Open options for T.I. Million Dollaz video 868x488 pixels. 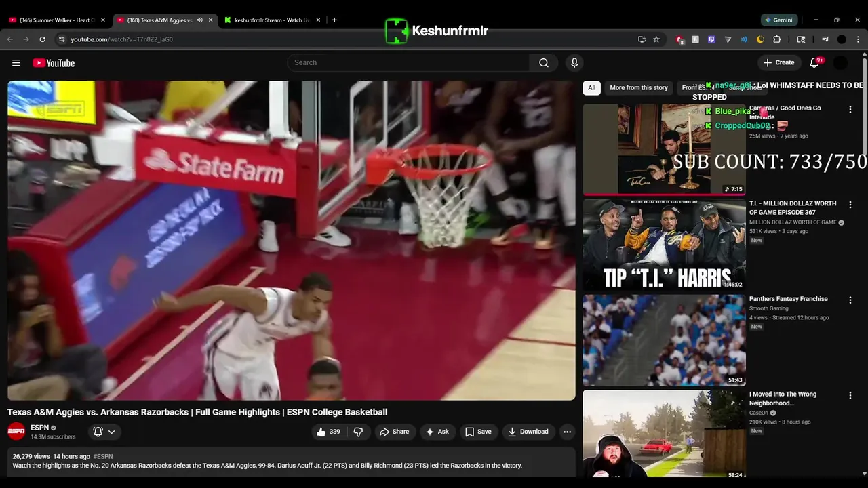click(x=850, y=205)
